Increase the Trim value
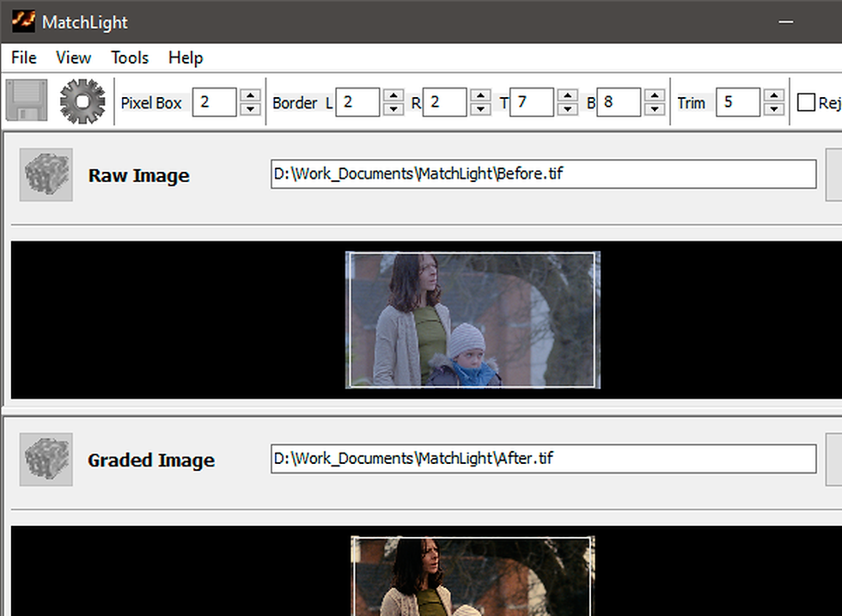842x616 pixels. point(774,95)
